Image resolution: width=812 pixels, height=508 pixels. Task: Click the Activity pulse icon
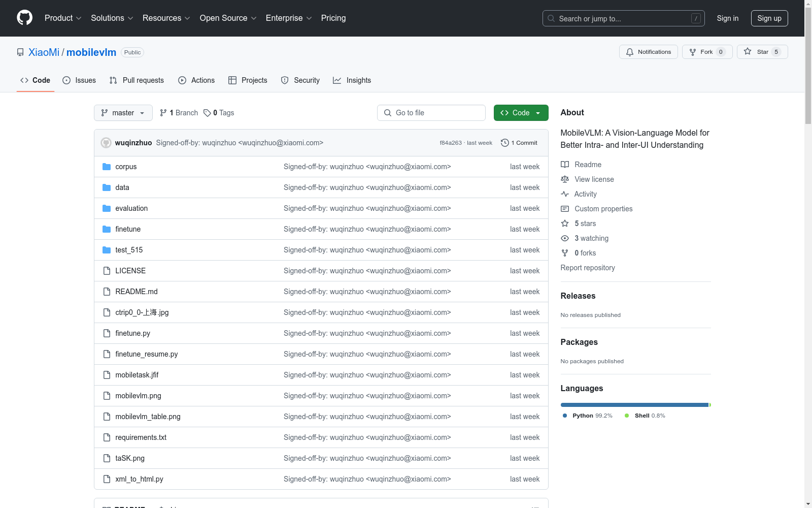pos(565,194)
